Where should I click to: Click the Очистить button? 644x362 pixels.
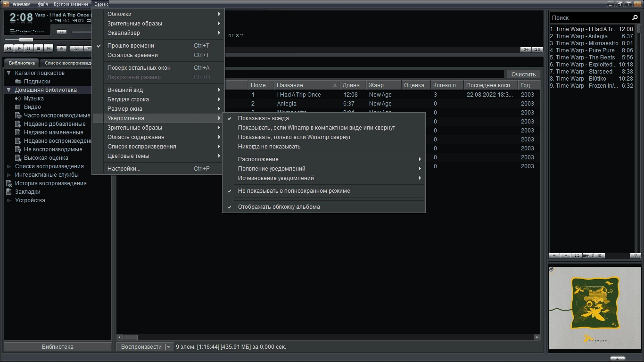coord(523,74)
